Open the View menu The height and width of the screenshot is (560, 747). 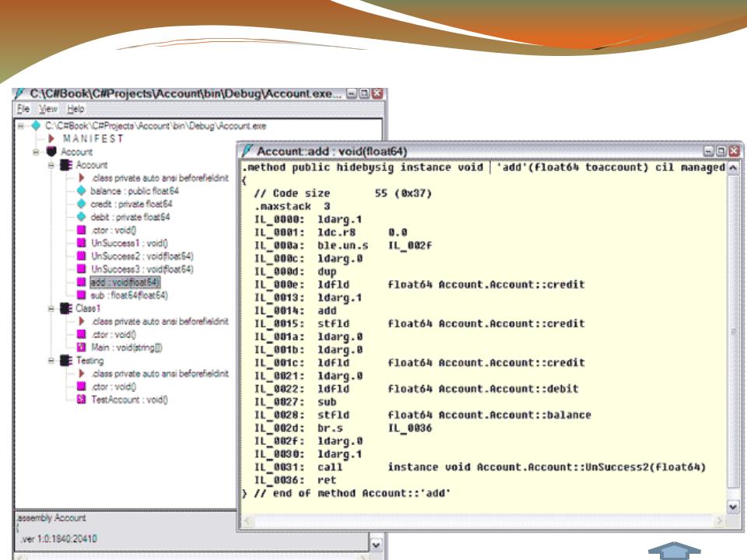(x=48, y=109)
